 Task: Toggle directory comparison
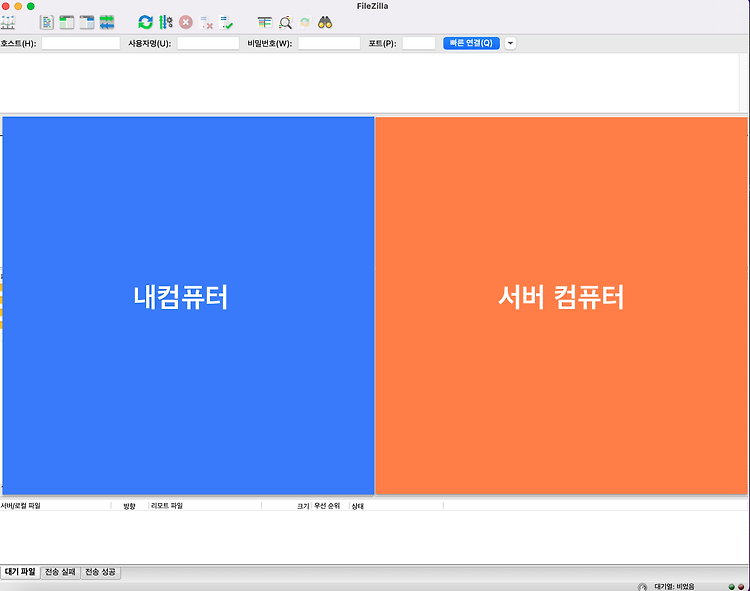click(285, 22)
